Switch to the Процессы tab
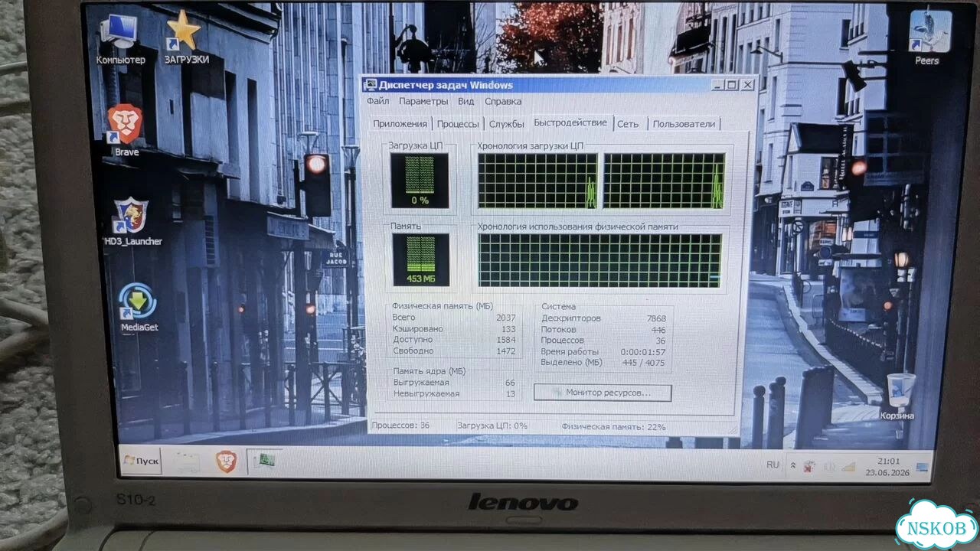This screenshot has width=980, height=551. 458,124
